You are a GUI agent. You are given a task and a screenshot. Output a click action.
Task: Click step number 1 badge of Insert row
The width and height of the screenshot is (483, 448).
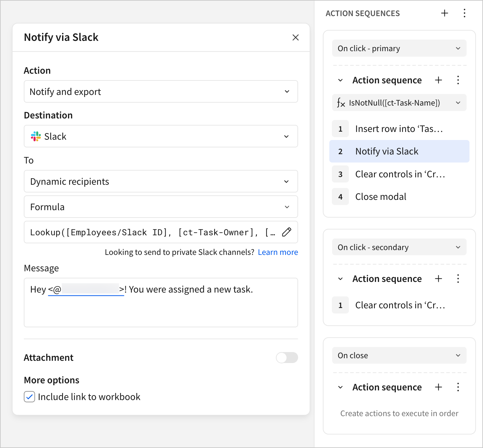341,129
